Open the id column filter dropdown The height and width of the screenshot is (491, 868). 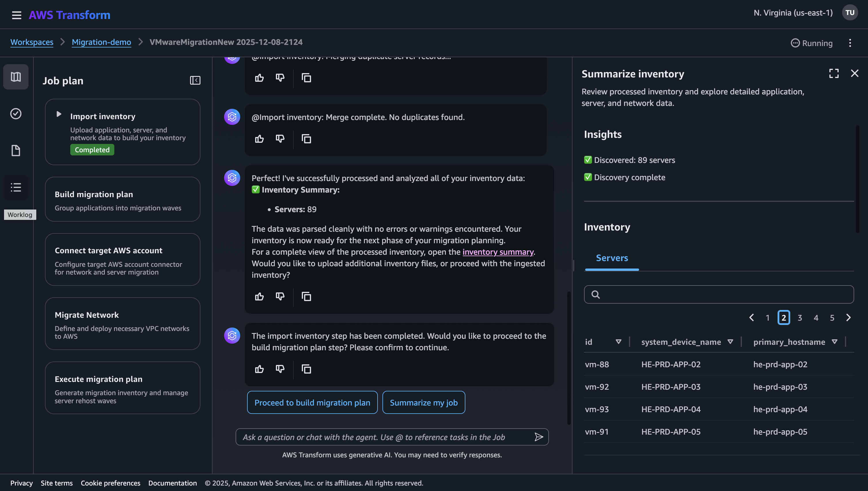pos(618,342)
